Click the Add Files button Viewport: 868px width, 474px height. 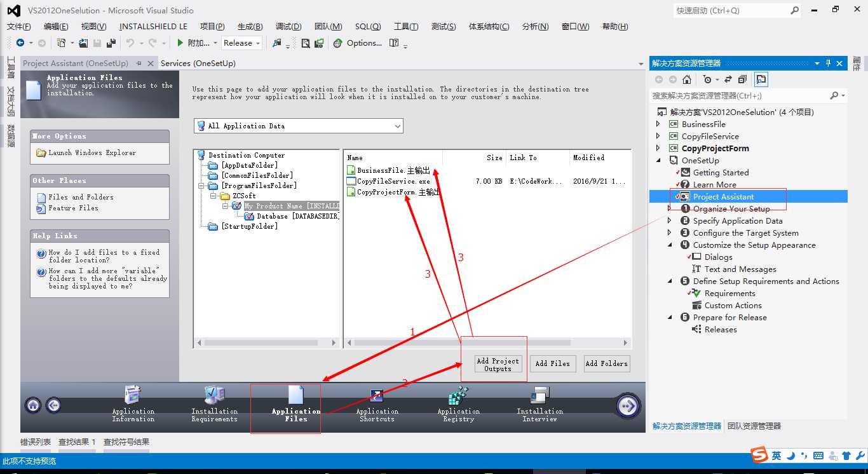pyautogui.click(x=553, y=363)
